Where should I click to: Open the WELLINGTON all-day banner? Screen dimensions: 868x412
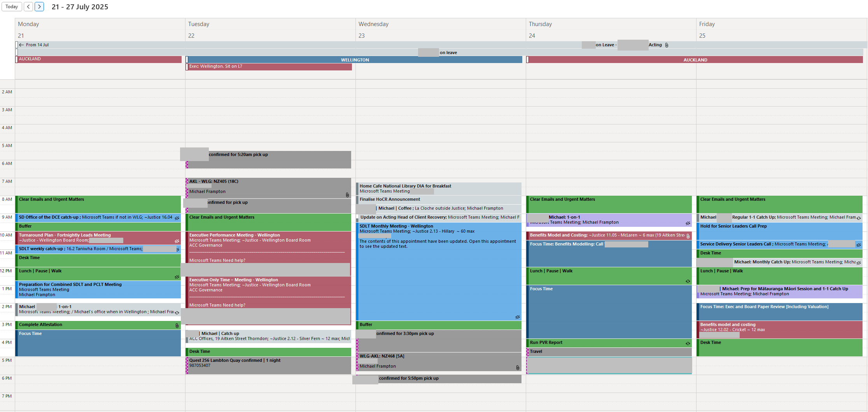[x=355, y=60]
